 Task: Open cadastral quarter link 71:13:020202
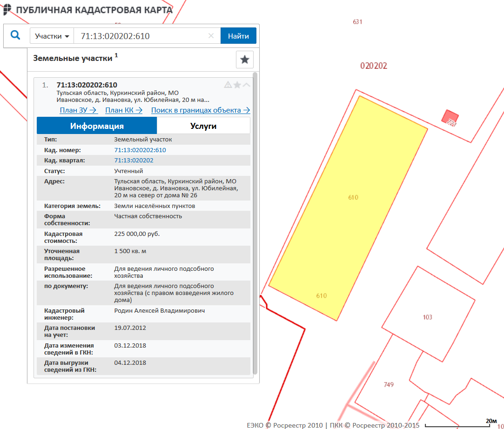(x=134, y=160)
